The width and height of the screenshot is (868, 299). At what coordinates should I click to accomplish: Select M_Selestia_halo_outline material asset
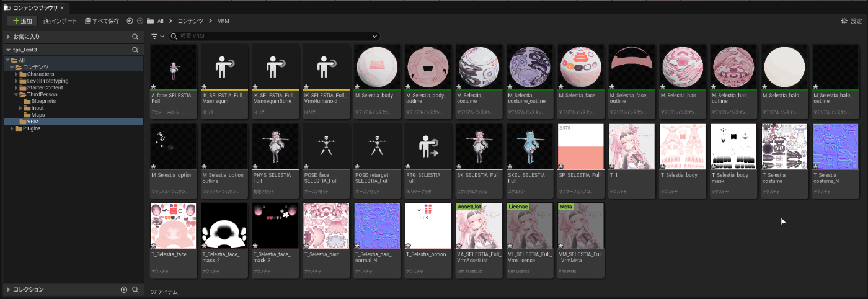[835, 81]
